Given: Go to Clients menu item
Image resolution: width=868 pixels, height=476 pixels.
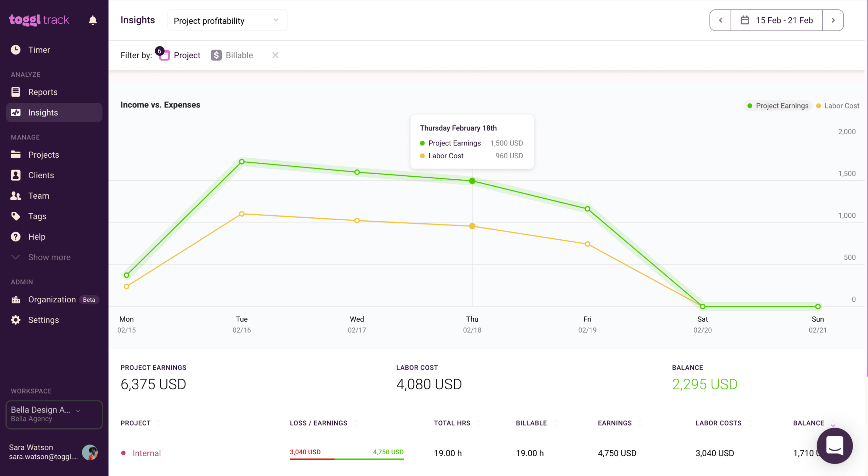Looking at the screenshot, I should pos(41,175).
